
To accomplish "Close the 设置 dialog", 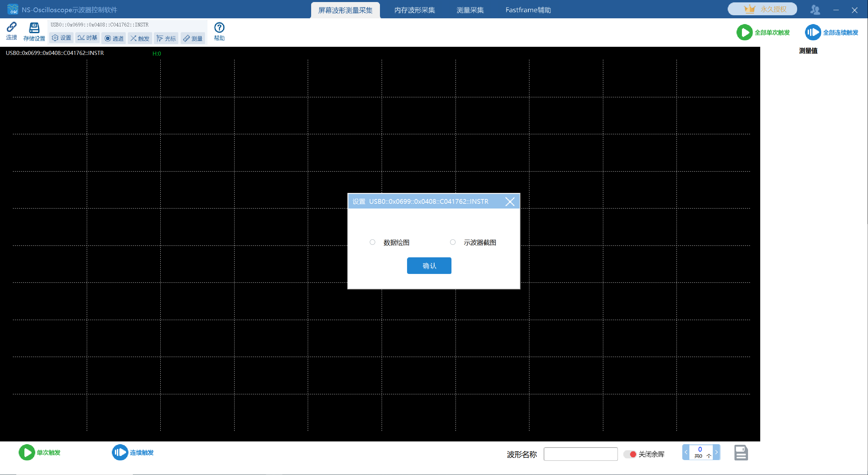I will 510,201.
